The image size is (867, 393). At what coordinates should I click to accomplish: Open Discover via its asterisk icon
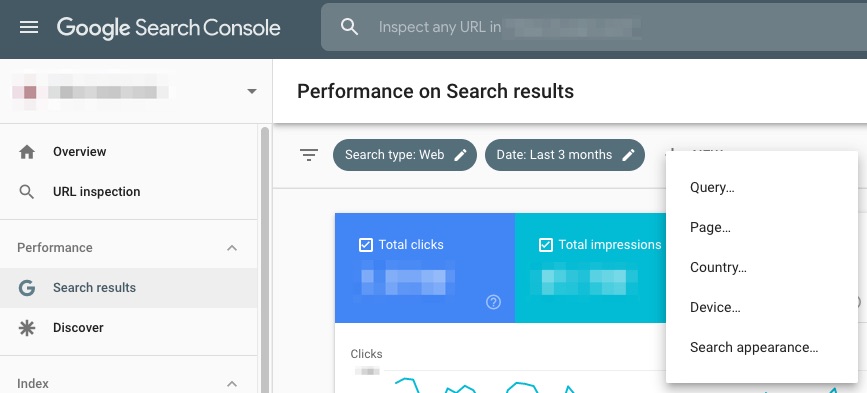pos(27,328)
